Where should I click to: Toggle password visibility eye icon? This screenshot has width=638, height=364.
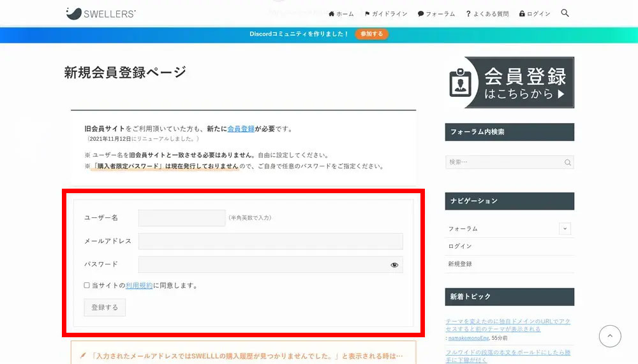pos(394,265)
